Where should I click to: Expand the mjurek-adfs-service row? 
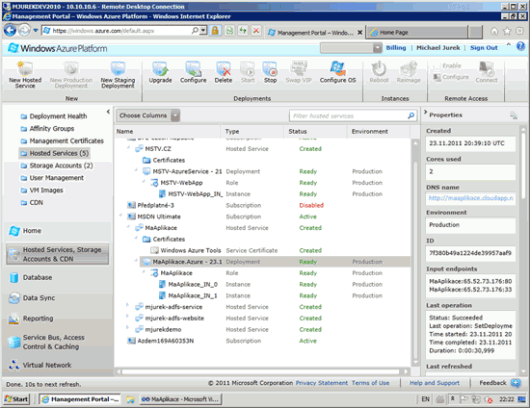click(127, 305)
